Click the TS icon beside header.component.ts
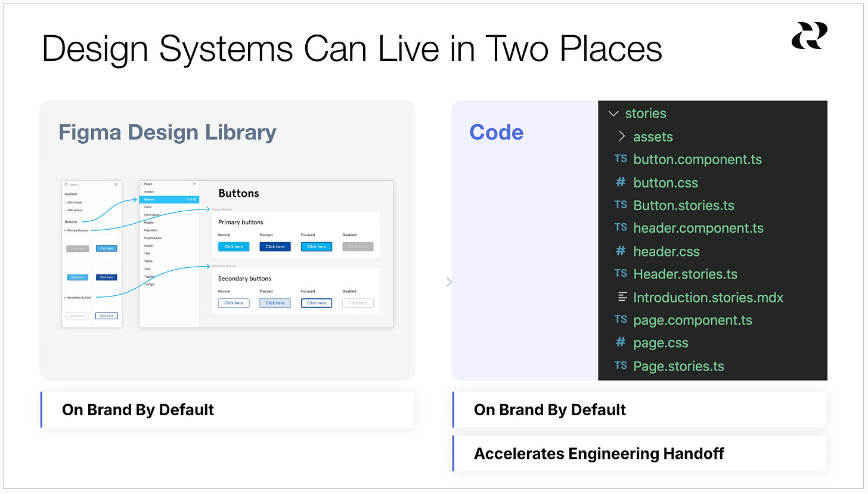 (621, 227)
